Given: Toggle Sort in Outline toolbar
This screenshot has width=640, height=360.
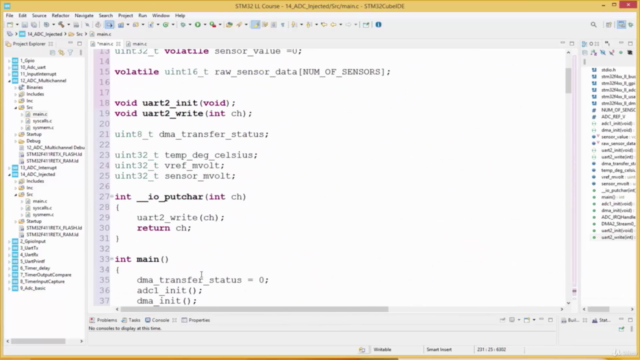Looking at the screenshot, I should (x=594, y=53).
